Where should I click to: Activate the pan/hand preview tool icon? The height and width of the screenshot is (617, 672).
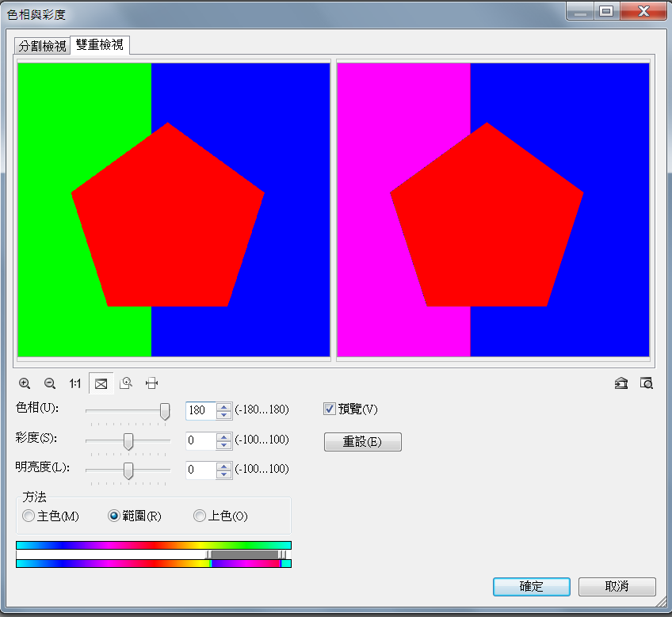click(151, 383)
